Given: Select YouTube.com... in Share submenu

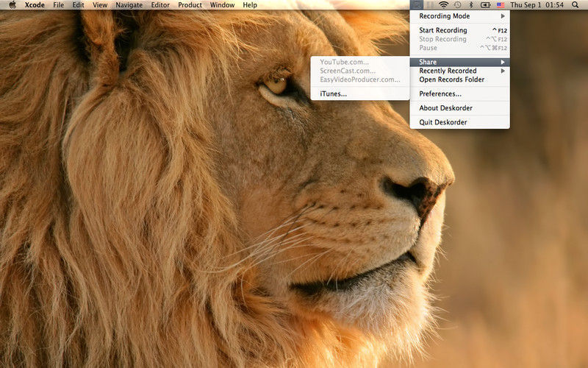Looking at the screenshot, I should coord(360,62).
